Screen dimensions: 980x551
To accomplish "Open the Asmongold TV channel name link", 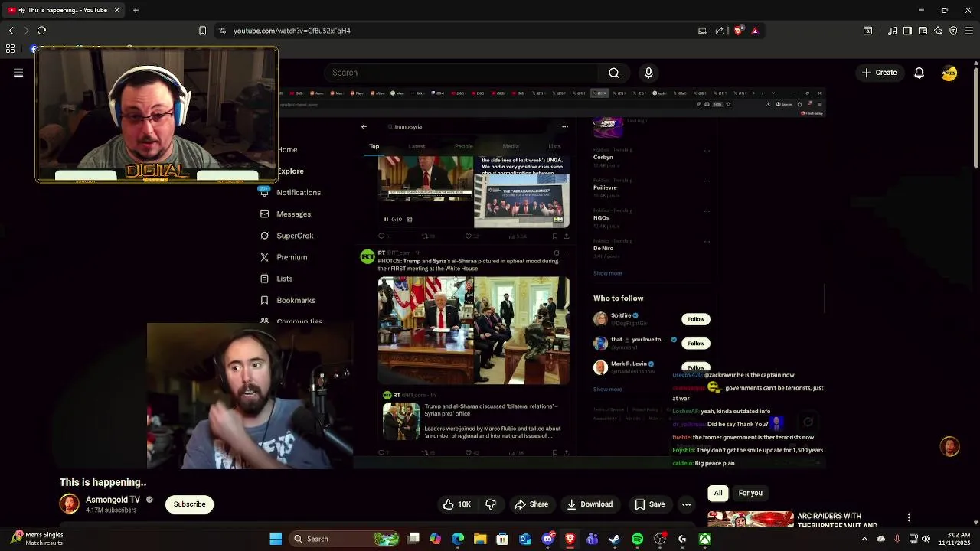I will 113,500.
